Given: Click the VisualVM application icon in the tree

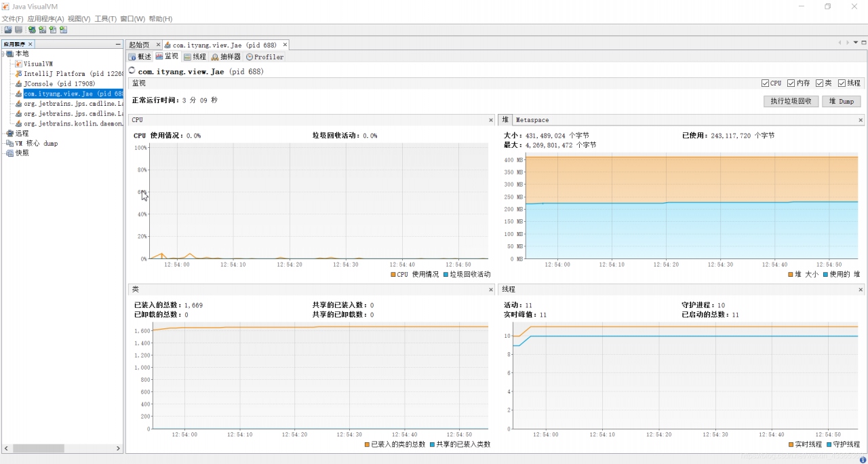Looking at the screenshot, I should (x=19, y=64).
